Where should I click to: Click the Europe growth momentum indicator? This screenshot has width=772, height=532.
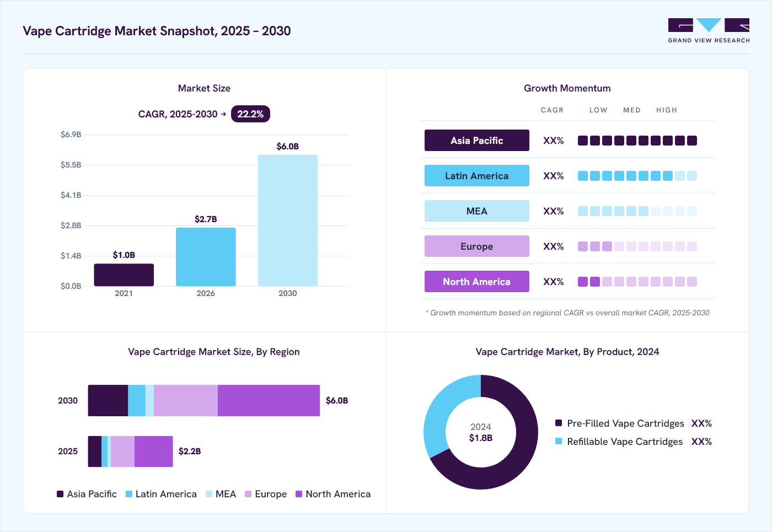point(637,246)
